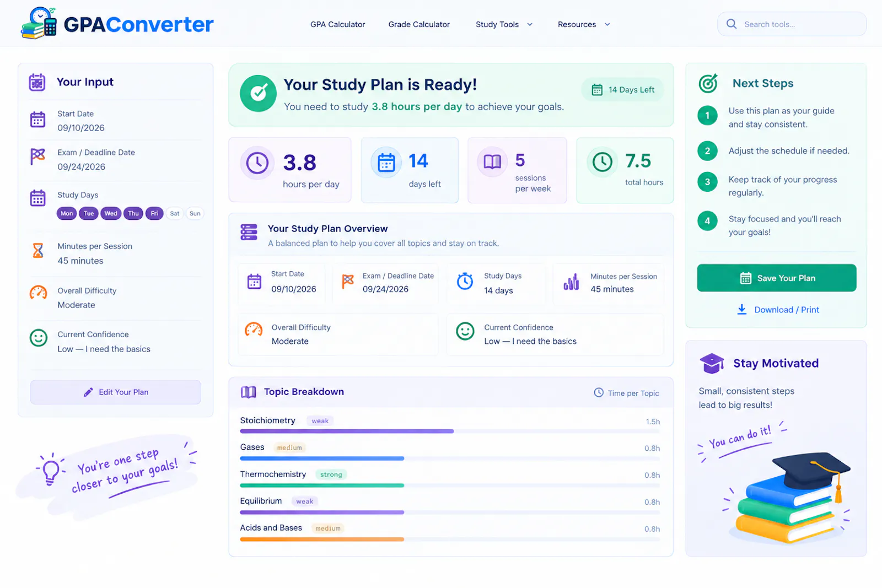
Task: Click the Thermochemistry progress bar
Action: (450, 485)
